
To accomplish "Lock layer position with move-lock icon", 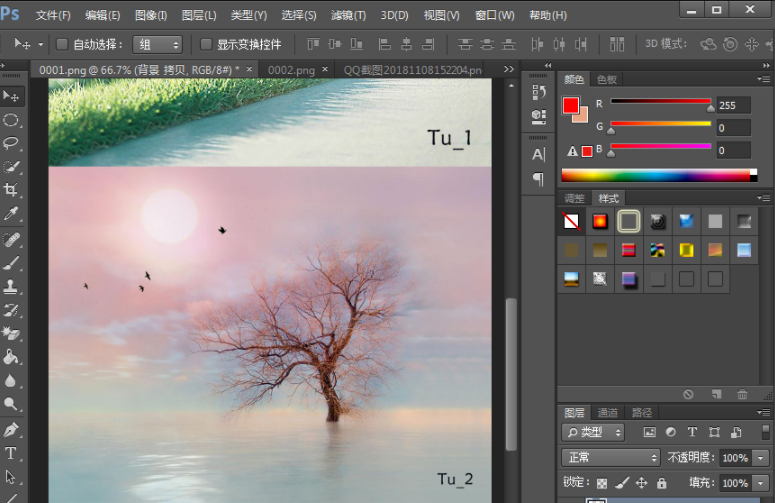I will [642, 483].
